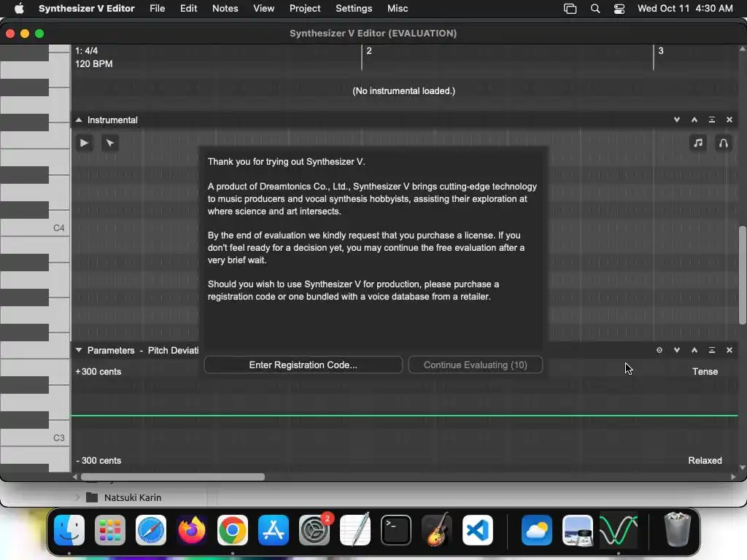Click the 1: 4/4 time signature label
Image resolution: width=747 pixels, height=560 pixels.
tap(87, 51)
